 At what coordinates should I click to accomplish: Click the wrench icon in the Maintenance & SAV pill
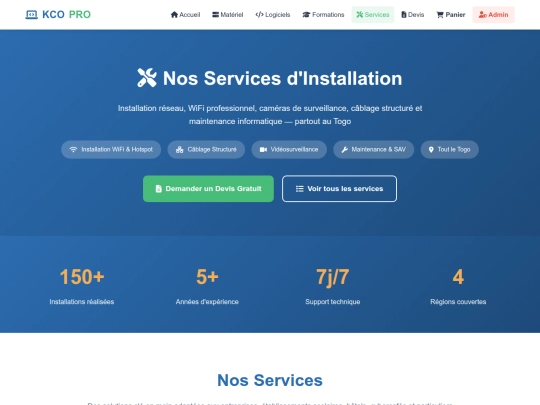[x=344, y=149]
